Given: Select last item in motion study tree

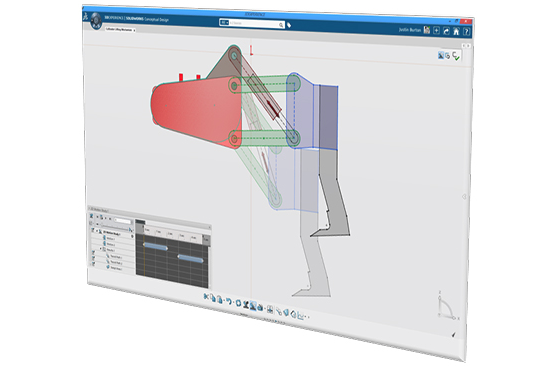Looking at the screenshot, I should pyautogui.click(x=116, y=268).
